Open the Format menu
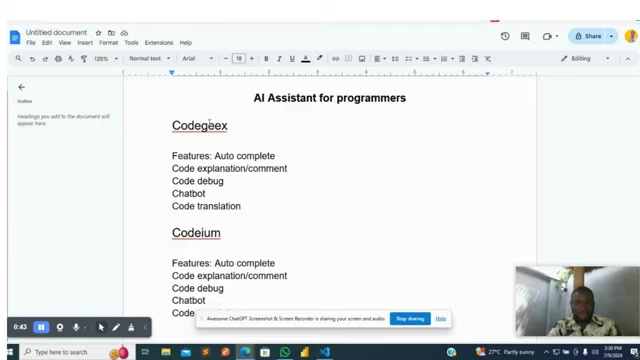 click(108, 42)
